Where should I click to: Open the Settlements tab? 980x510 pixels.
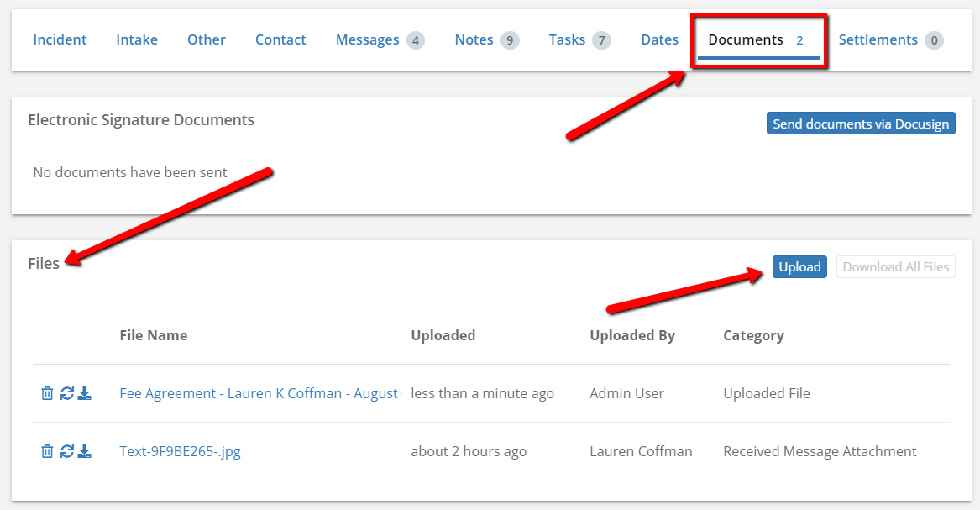[x=878, y=39]
